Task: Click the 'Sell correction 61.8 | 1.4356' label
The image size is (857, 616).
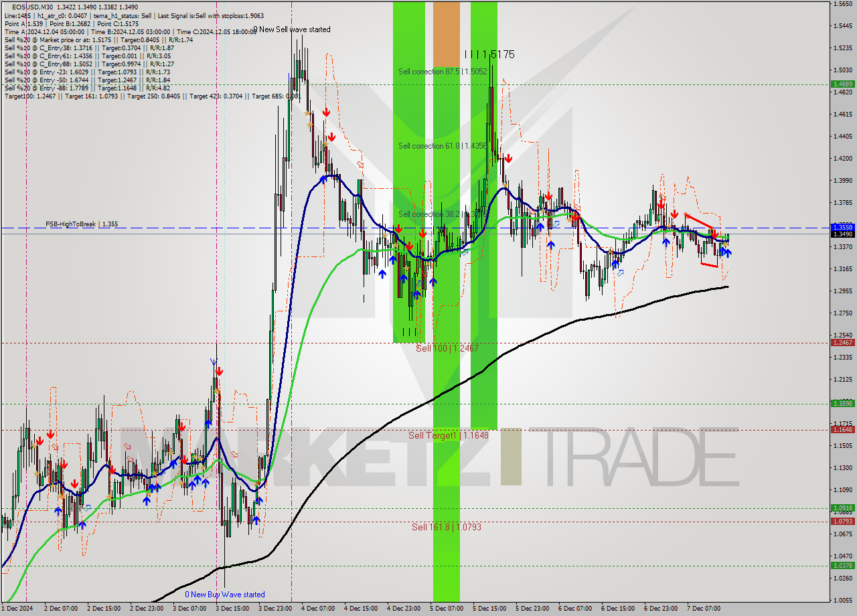Action: [x=443, y=146]
